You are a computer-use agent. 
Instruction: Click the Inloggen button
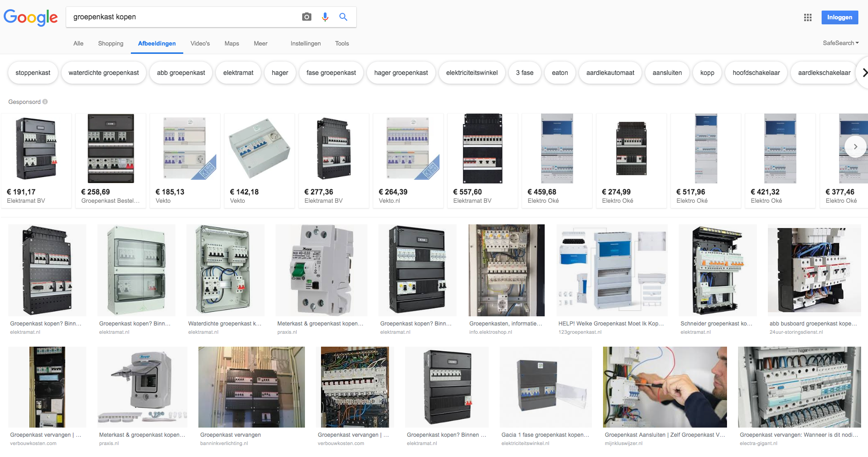click(840, 17)
